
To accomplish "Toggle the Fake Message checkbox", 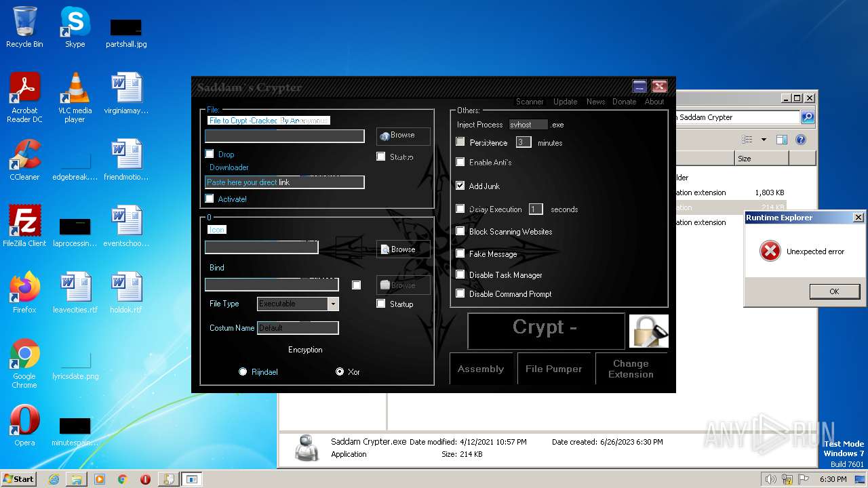I will 460,253.
